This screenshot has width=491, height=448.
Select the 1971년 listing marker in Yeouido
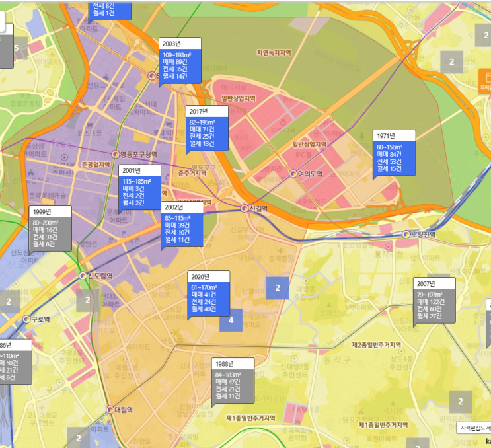point(395,153)
